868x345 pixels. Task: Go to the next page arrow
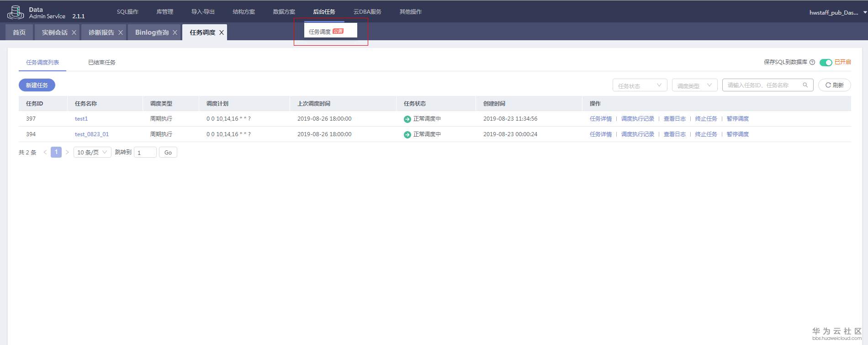(x=67, y=152)
